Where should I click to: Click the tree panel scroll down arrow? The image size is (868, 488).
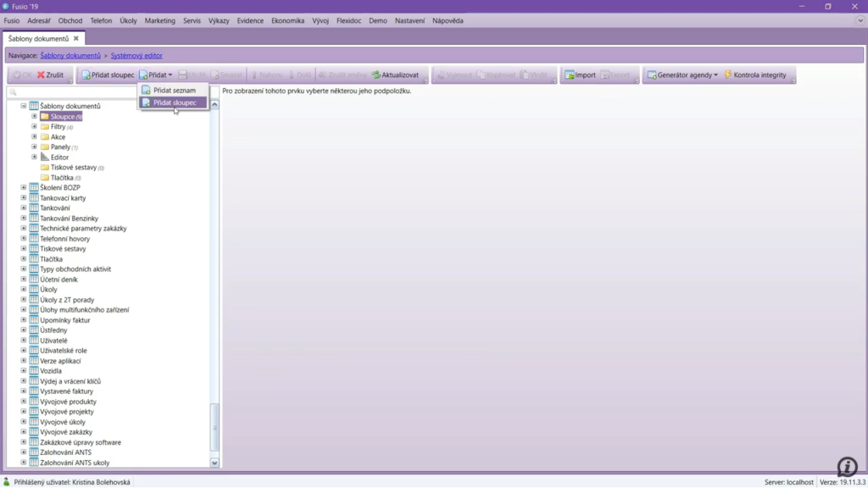point(214,463)
